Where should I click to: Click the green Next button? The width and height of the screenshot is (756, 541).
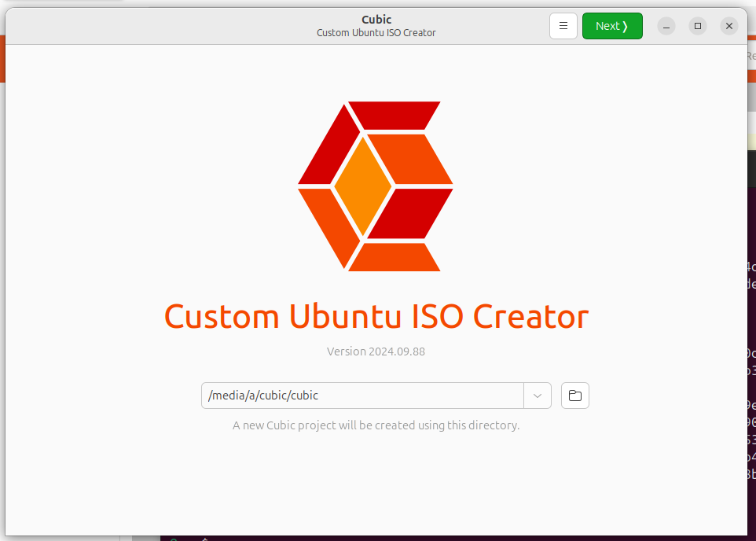tap(612, 26)
